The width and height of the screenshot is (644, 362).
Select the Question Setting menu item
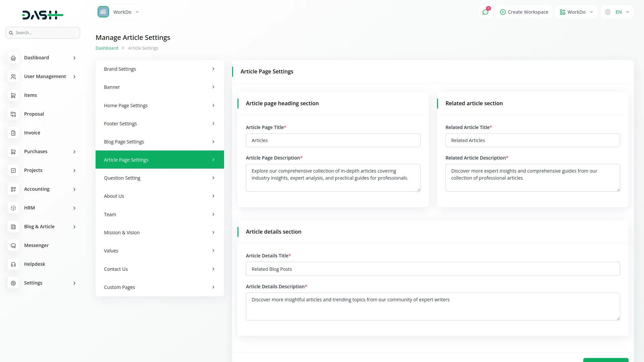click(159, 178)
